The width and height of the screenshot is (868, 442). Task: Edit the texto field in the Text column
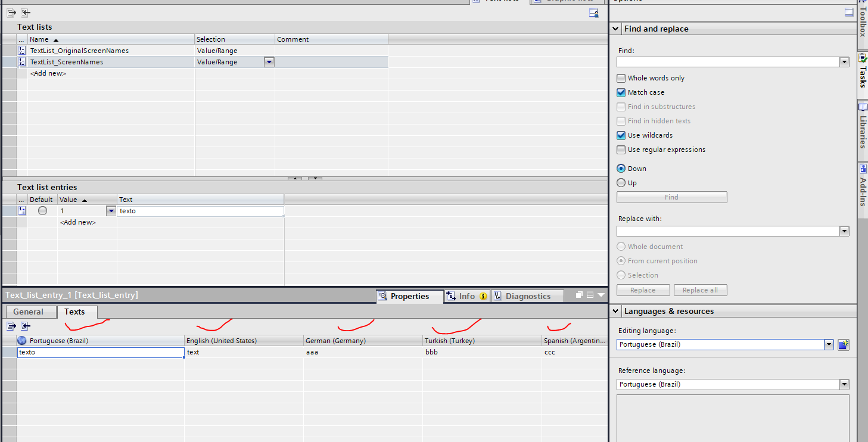200,211
